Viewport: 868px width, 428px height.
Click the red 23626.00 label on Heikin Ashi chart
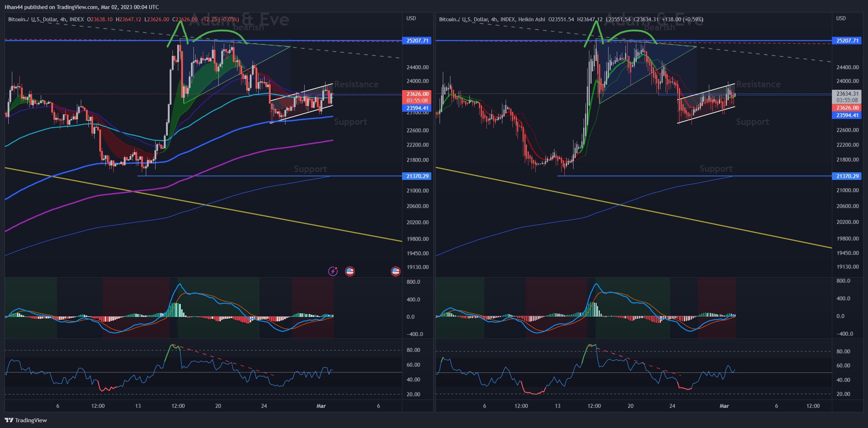point(847,107)
